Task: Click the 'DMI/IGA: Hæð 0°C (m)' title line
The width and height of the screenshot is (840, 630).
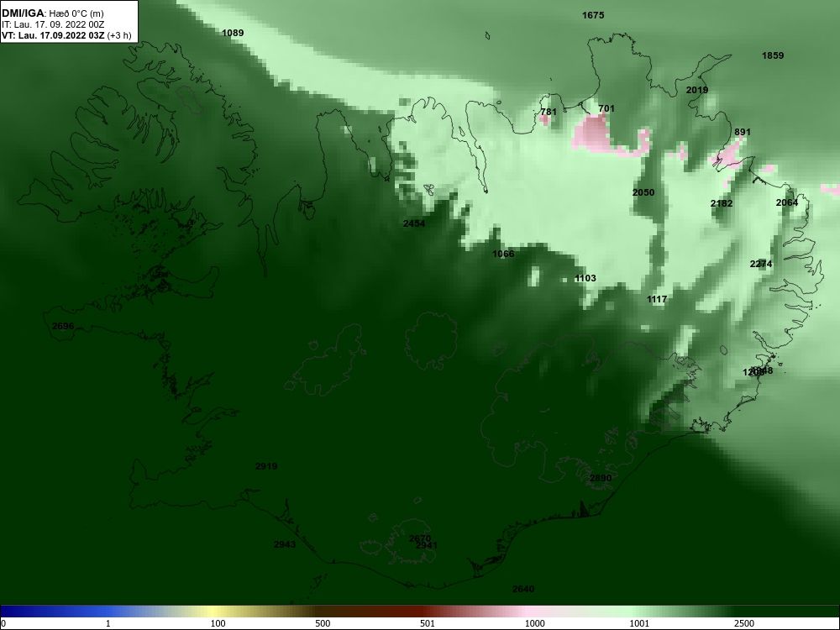Action: (x=52, y=13)
